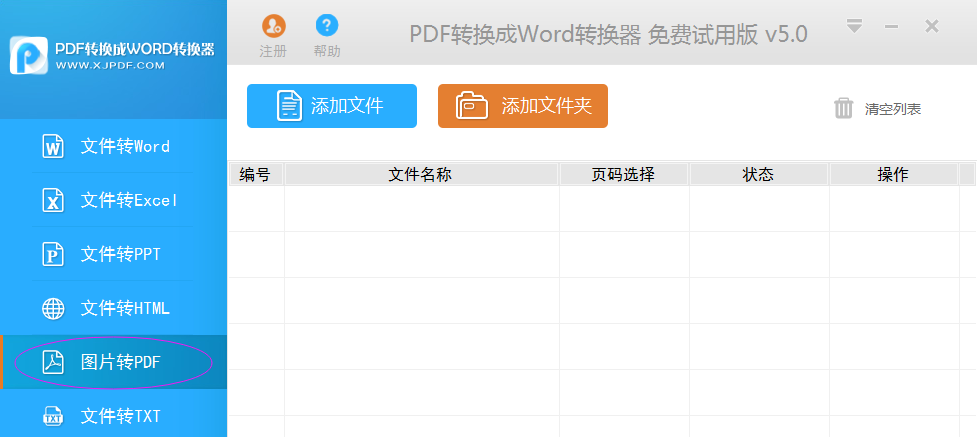This screenshot has width=977, height=437.
Task: Click the 编号 column header
Action: [x=255, y=175]
